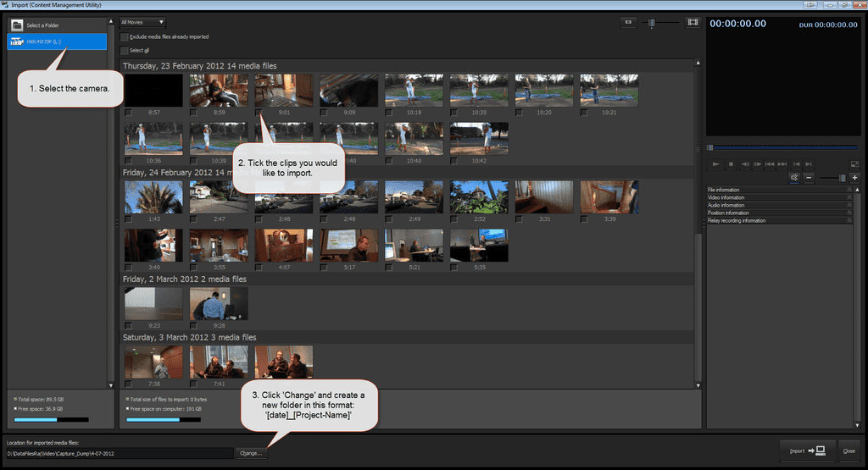The height and width of the screenshot is (470, 868).
Task: Open the full-screen preview icon
Action: click(854, 163)
